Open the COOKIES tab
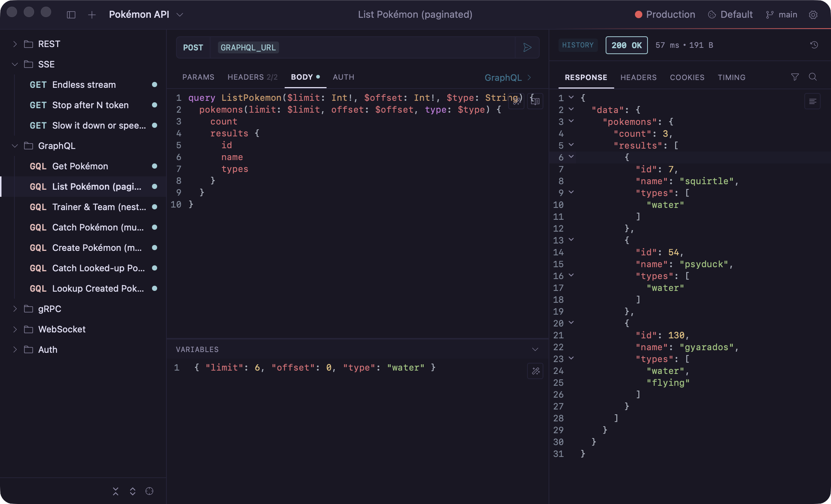Image resolution: width=831 pixels, height=504 pixels. (687, 77)
